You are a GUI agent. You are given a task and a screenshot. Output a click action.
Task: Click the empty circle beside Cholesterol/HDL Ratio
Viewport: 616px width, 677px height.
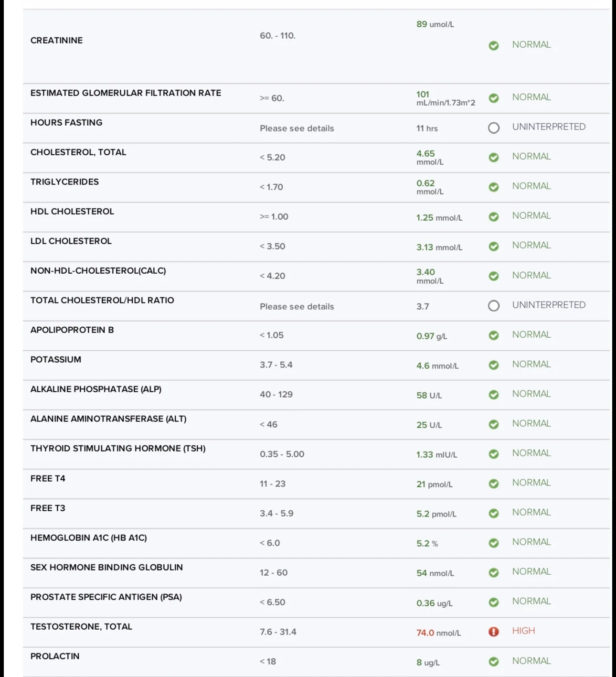[494, 306]
